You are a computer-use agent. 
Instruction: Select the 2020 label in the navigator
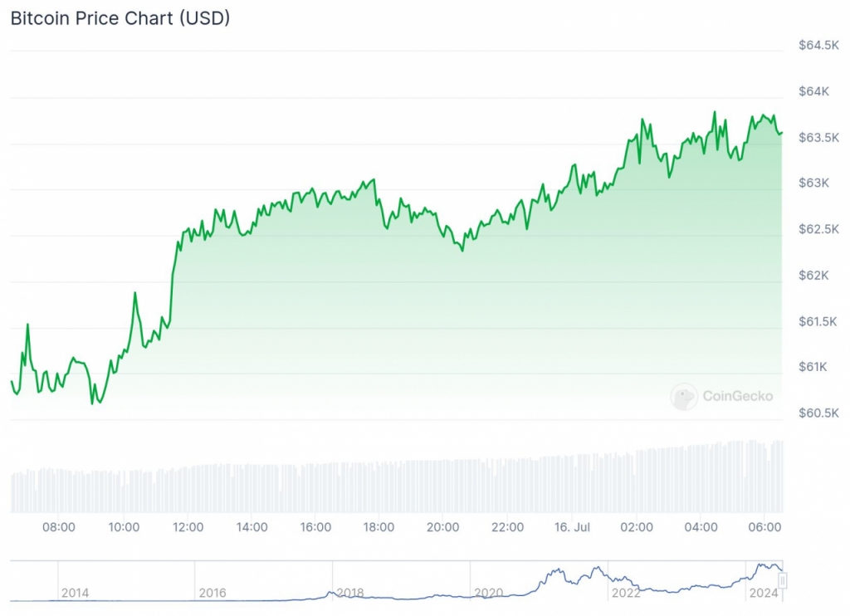click(x=488, y=593)
